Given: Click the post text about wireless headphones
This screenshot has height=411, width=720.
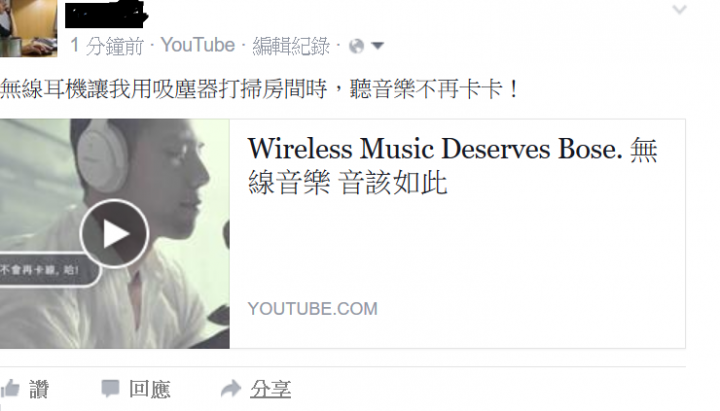Looking at the screenshot, I should pos(259,88).
